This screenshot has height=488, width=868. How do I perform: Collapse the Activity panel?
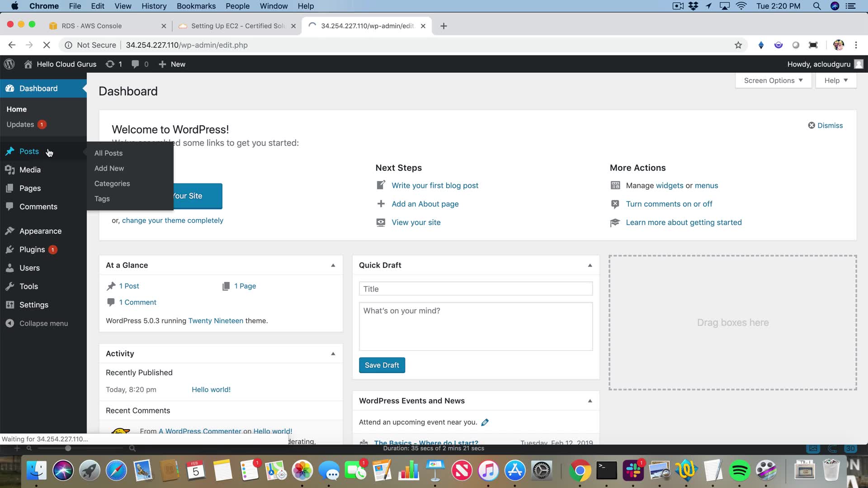(333, 353)
